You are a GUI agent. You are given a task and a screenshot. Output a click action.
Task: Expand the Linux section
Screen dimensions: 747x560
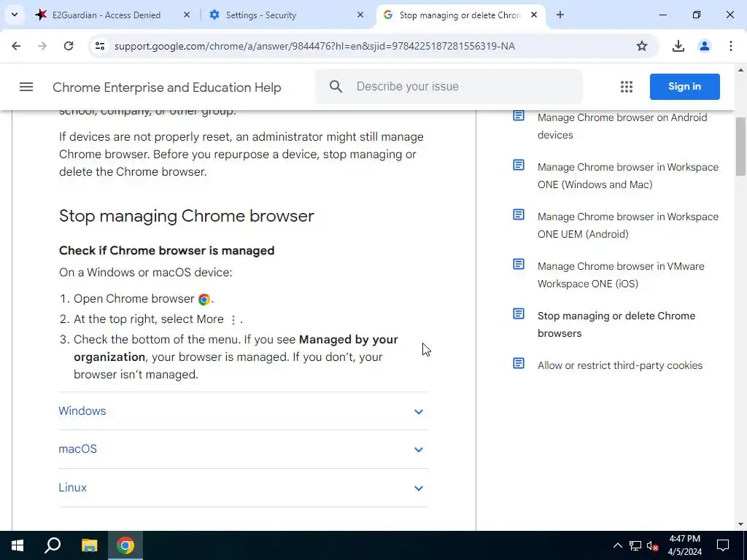tap(243, 488)
